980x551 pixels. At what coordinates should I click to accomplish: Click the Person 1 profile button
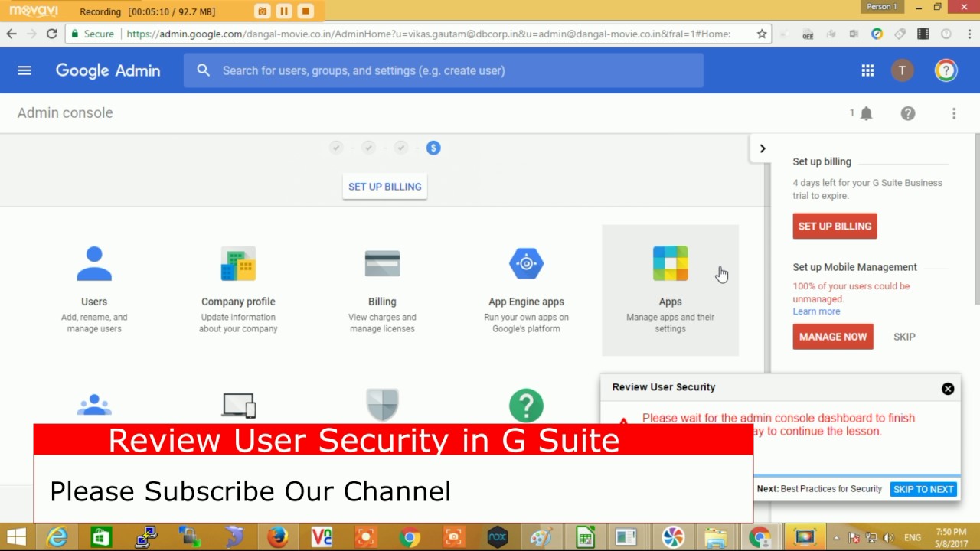[x=882, y=7]
